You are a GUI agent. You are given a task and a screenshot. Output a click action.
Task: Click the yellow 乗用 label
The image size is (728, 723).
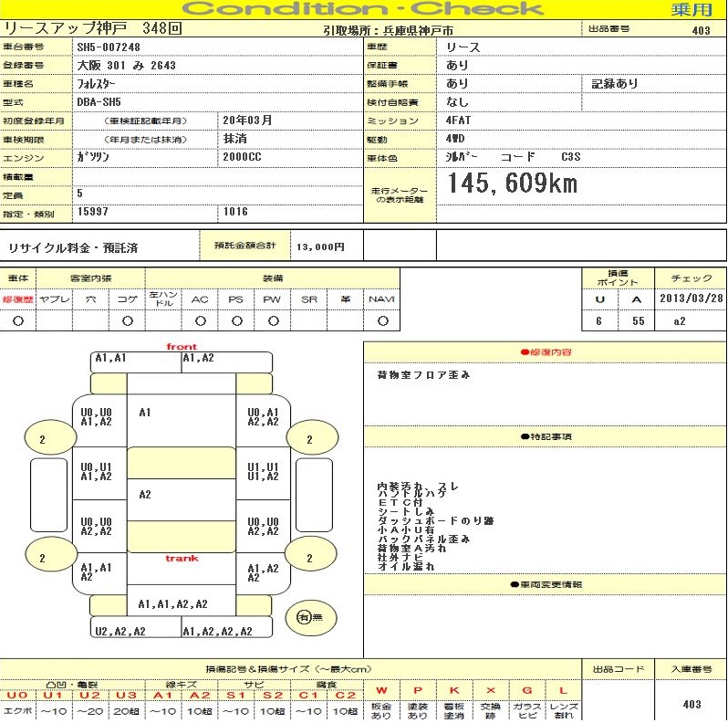(x=692, y=10)
